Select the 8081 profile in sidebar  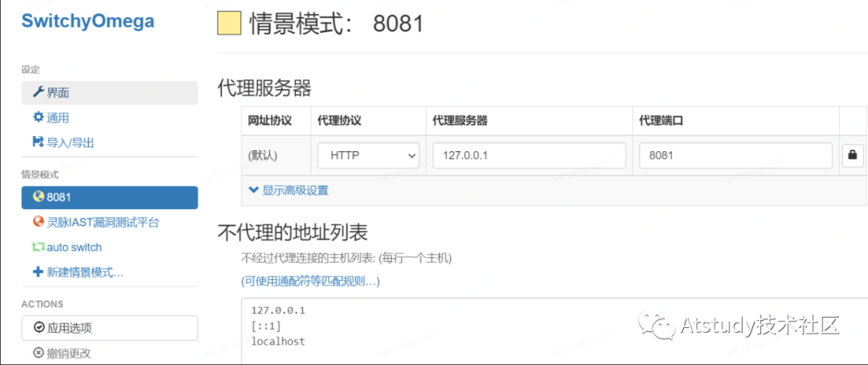109,197
